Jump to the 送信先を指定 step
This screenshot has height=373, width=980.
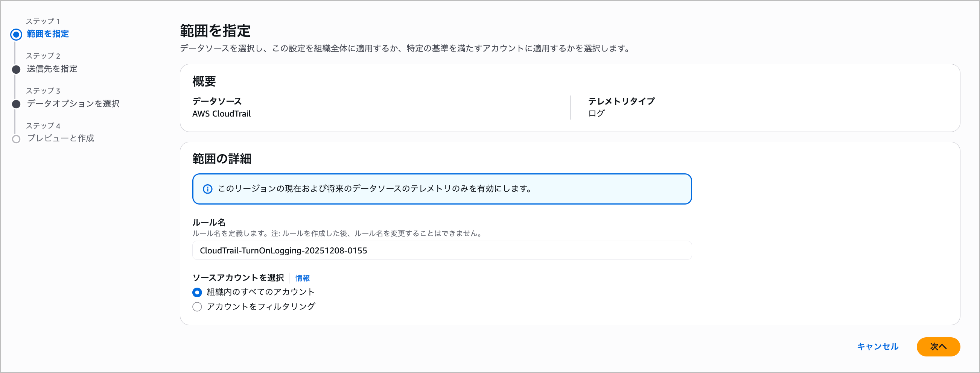52,69
